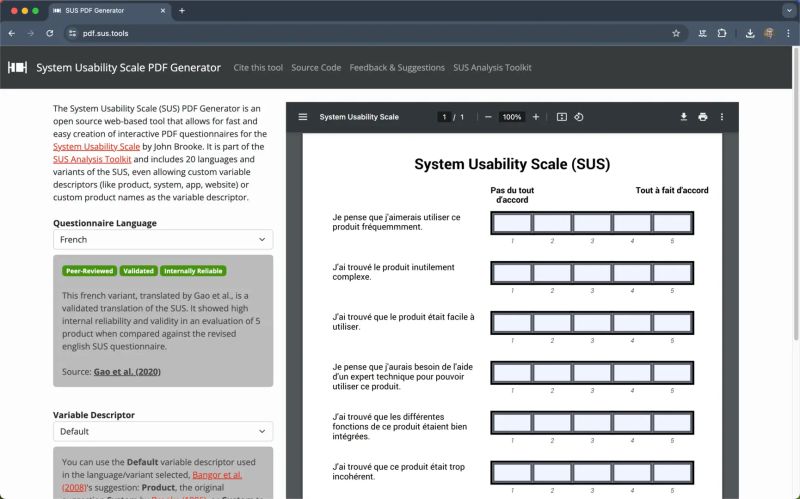Screen dimensions: 800x499
Task: Open the browser profile avatar
Action: (769, 33)
